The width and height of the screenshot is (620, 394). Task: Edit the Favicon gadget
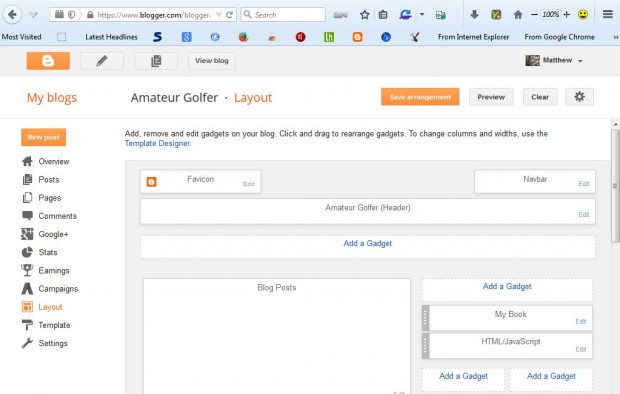(x=249, y=184)
